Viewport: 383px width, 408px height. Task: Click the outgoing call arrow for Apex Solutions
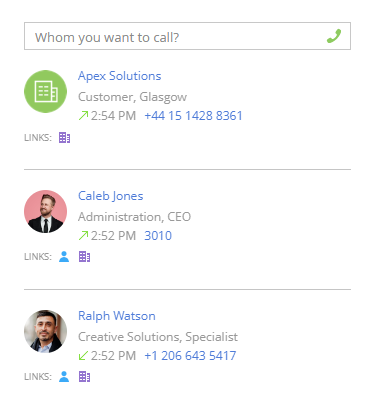tap(83, 116)
